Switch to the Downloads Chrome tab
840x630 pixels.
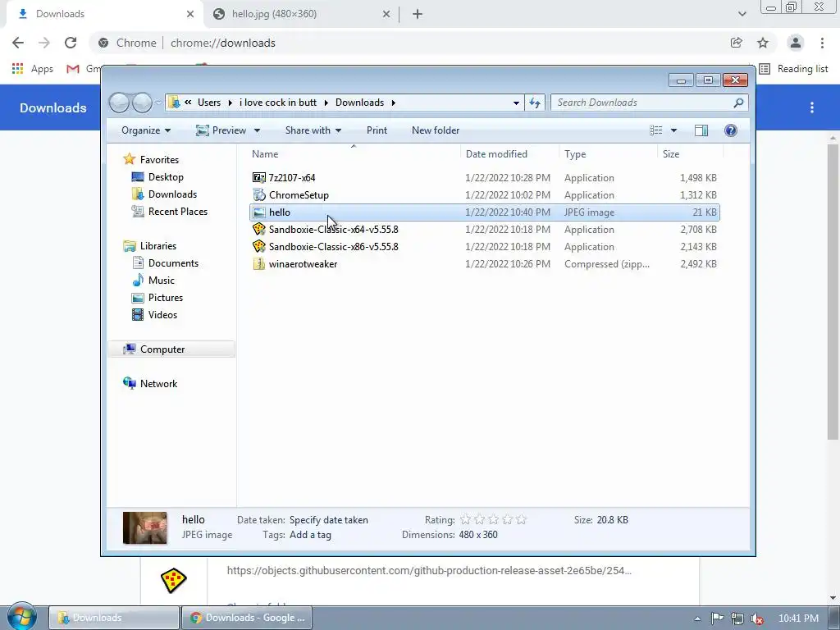tap(104, 14)
